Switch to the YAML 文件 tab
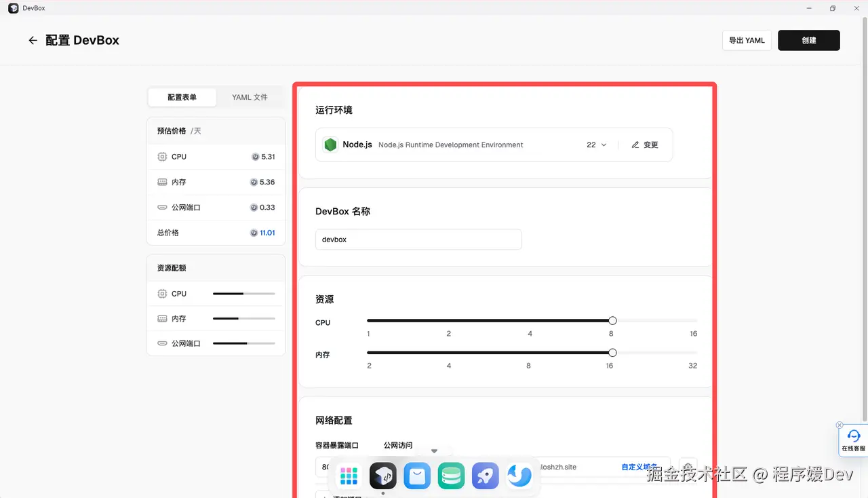 (250, 97)
